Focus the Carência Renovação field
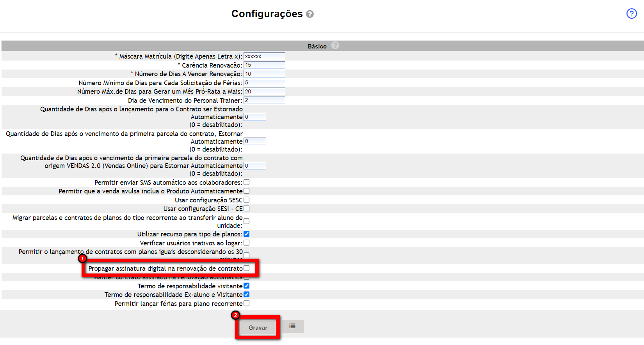 [x=264, y=65]
